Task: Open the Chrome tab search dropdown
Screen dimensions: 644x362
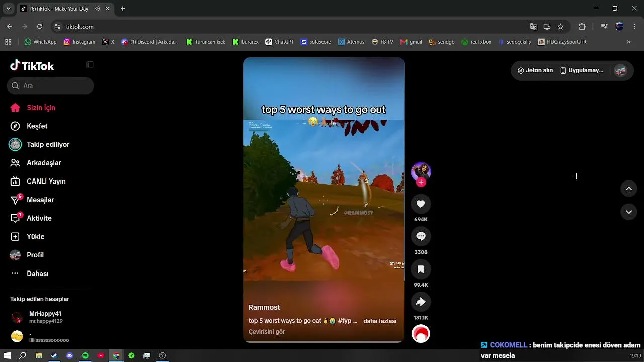Action: click(x=8, y=9)
